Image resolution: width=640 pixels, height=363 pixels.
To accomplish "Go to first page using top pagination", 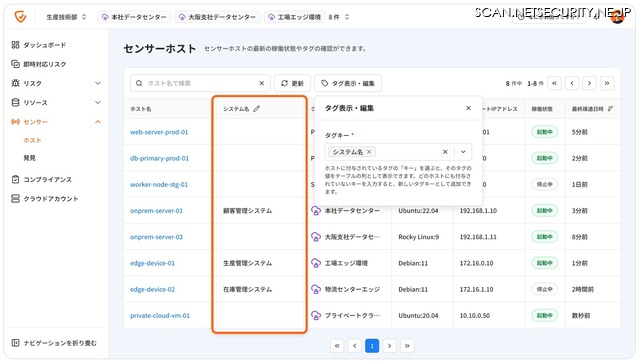I will (554, 83).
